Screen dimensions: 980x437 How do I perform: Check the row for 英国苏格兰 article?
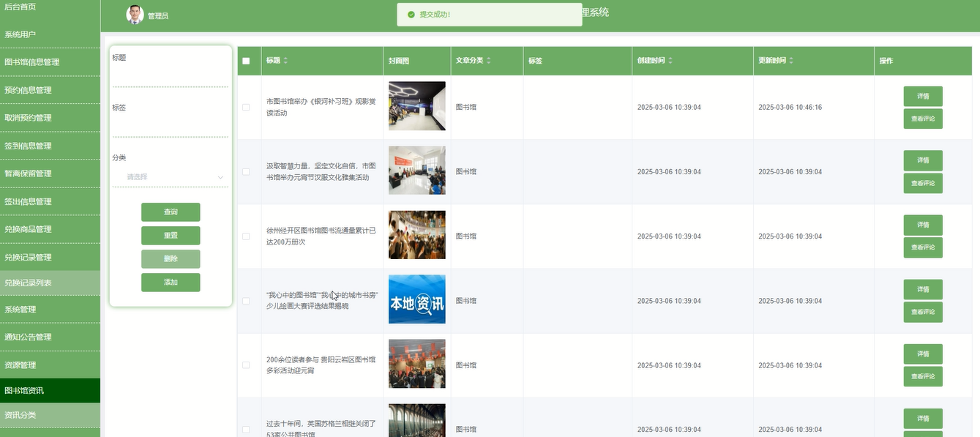pos(246,430)
